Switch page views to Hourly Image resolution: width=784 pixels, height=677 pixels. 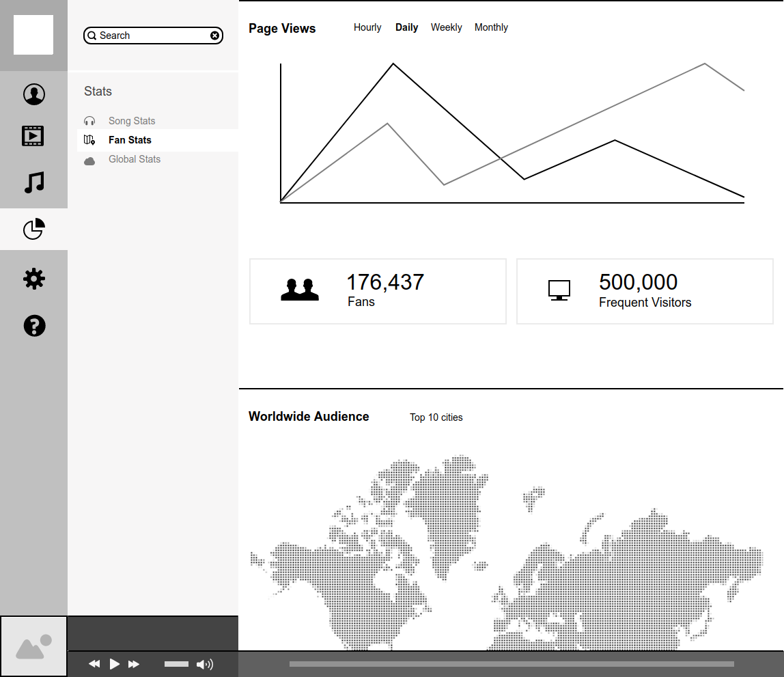coord(367,27)
